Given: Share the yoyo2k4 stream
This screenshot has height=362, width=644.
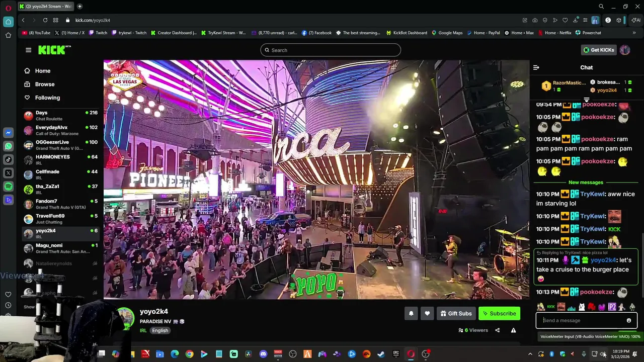Looking at the screenshot, I should click(x=497, y=330).
